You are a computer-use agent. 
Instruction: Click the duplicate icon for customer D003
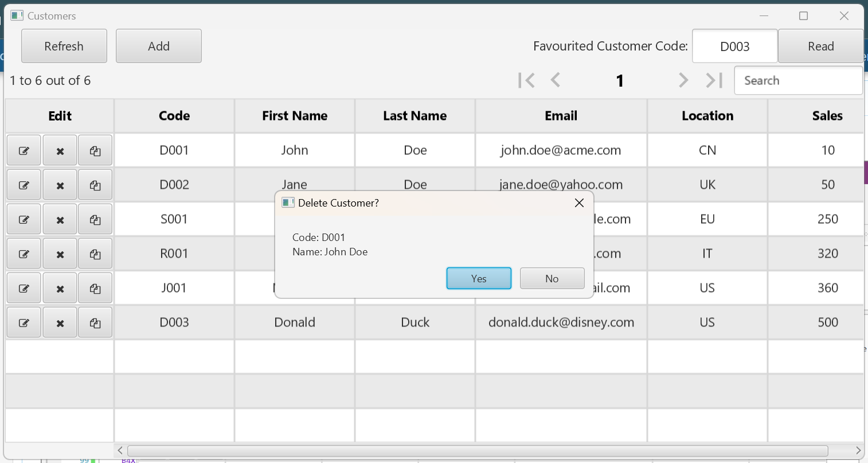point(95,323)
